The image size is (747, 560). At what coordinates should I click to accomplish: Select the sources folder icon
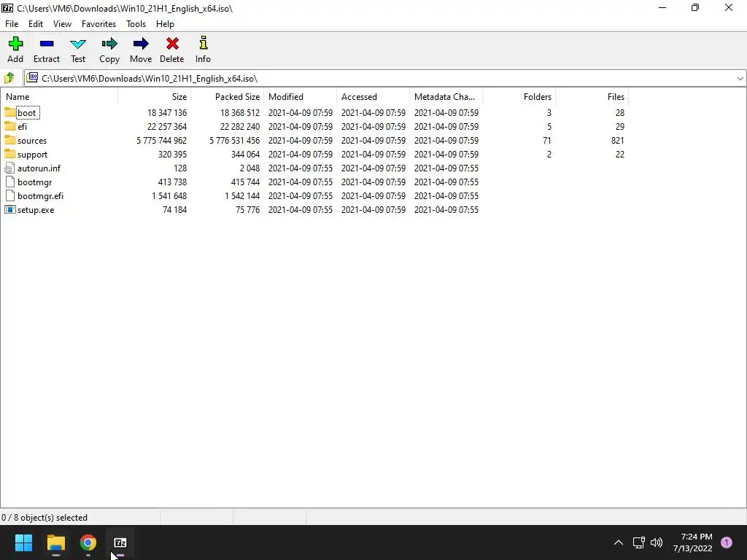pyautogui.click(x=9, y=140)
